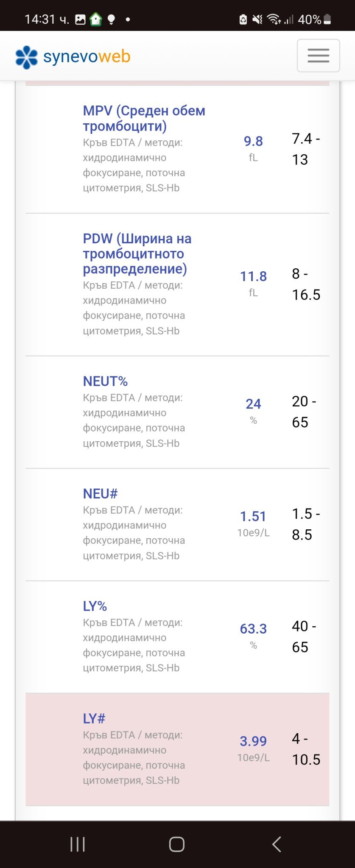
Task: Tap the Wi-Fi status icon
Action: pos(274,19)
